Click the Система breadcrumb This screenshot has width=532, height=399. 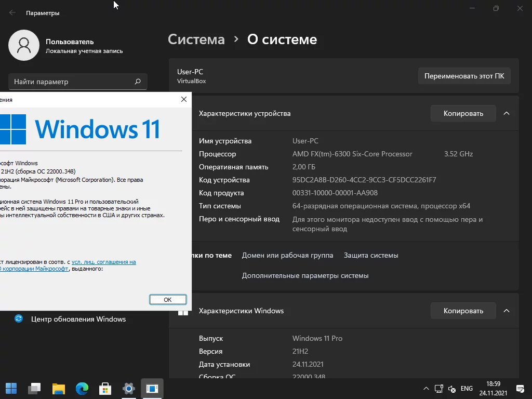196,39
